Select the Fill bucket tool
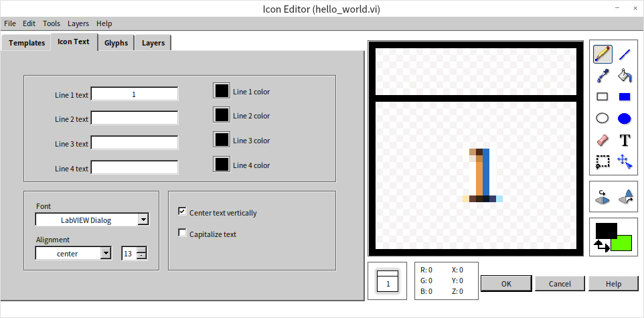 tap(625, 75)
